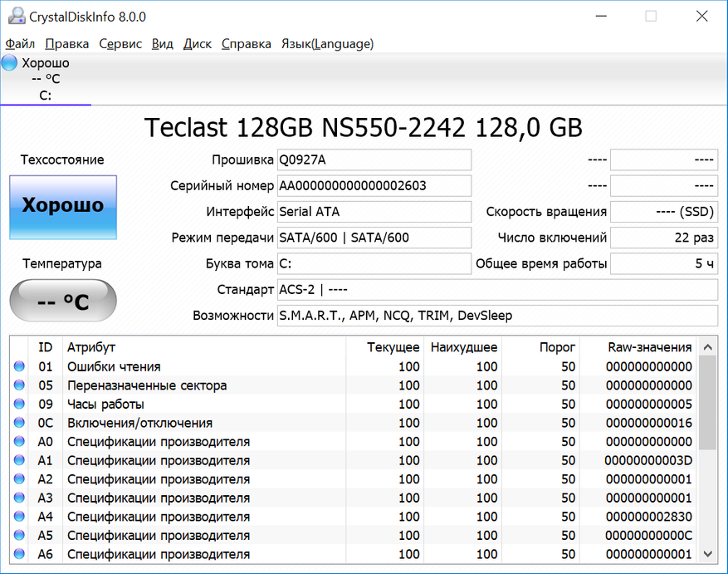Select the A6 Спецификации производителя row
The width and height of the screenshot is (728, 574).
(x=158, y=554)
